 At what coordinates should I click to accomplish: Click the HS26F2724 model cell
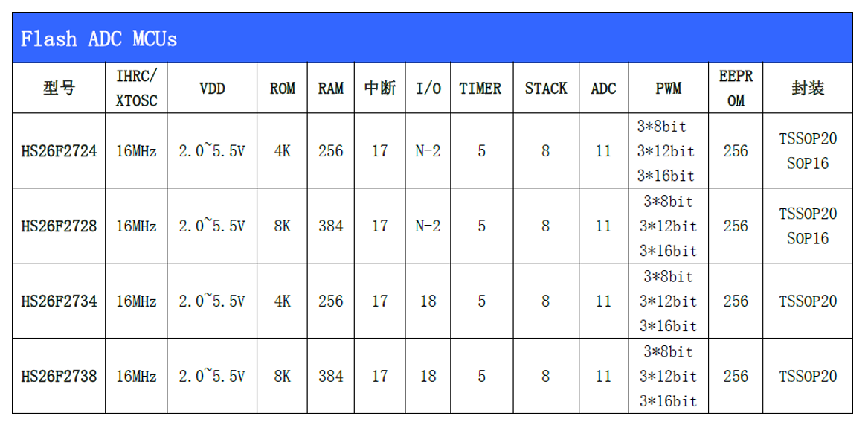60,151
